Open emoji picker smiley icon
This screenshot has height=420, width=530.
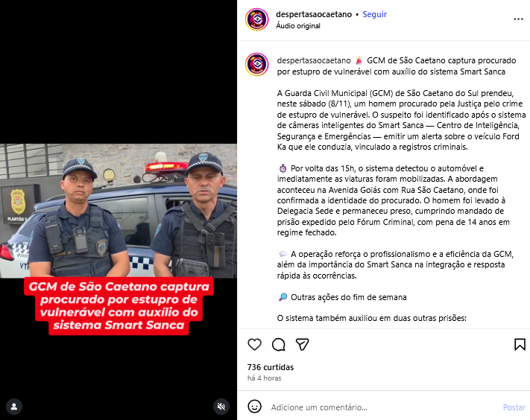pos(254,406)
